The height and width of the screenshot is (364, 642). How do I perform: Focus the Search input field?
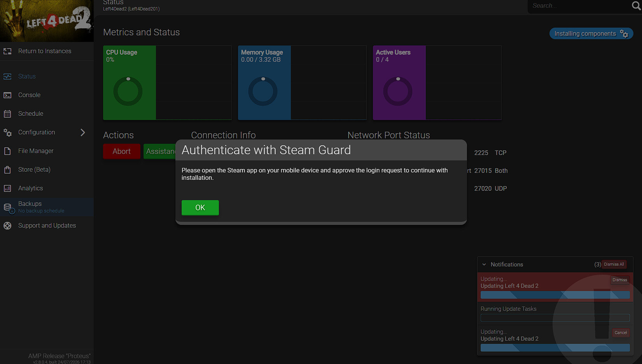[x=579, y=6]
